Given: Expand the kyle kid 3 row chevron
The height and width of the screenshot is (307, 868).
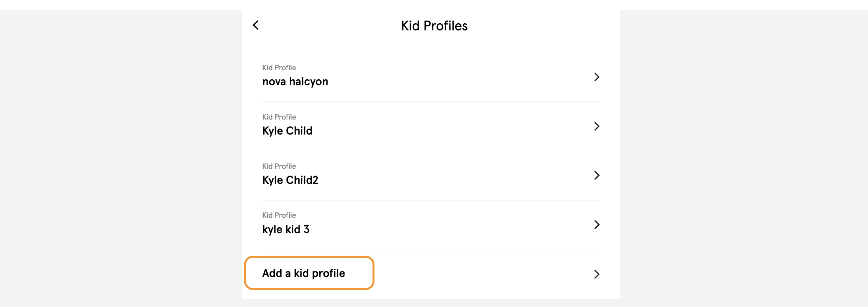Looking at the screenshot, I should click(x=596, y=225).
